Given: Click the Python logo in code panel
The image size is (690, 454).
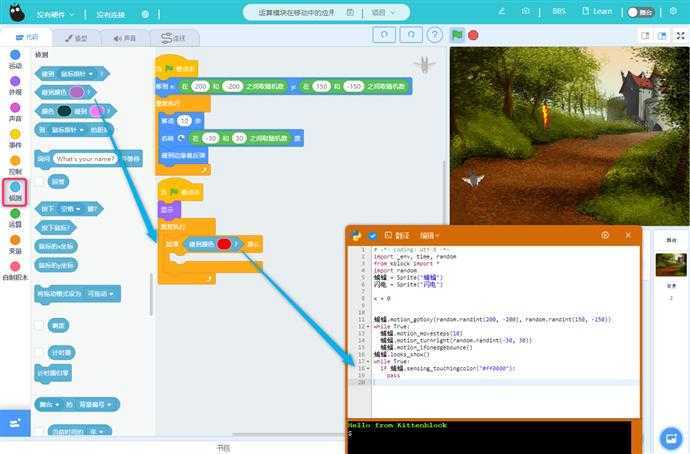Looking at the screenshot, I should [356, 236].
